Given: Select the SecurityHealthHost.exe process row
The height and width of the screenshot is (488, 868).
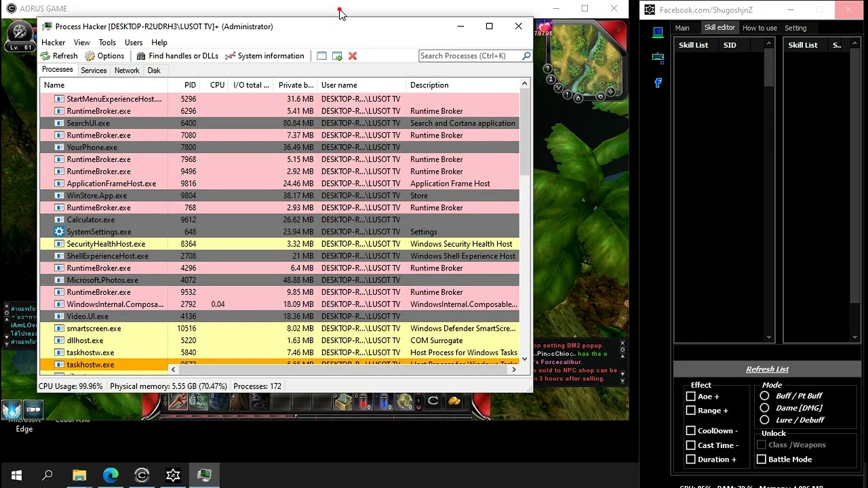Looking at the screenshot, I should 279,244.
